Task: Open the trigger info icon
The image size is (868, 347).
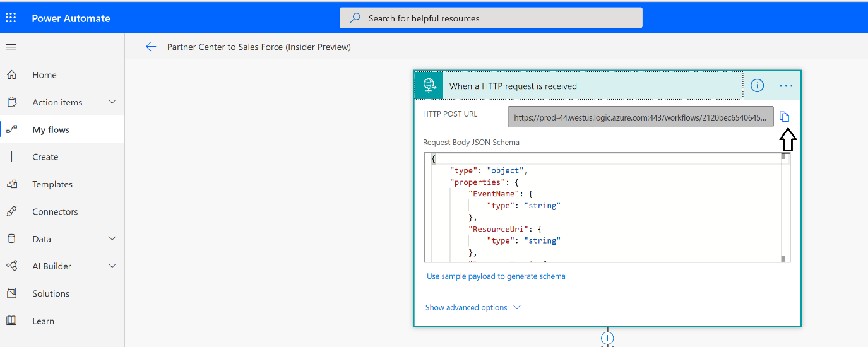Action: 757,86
